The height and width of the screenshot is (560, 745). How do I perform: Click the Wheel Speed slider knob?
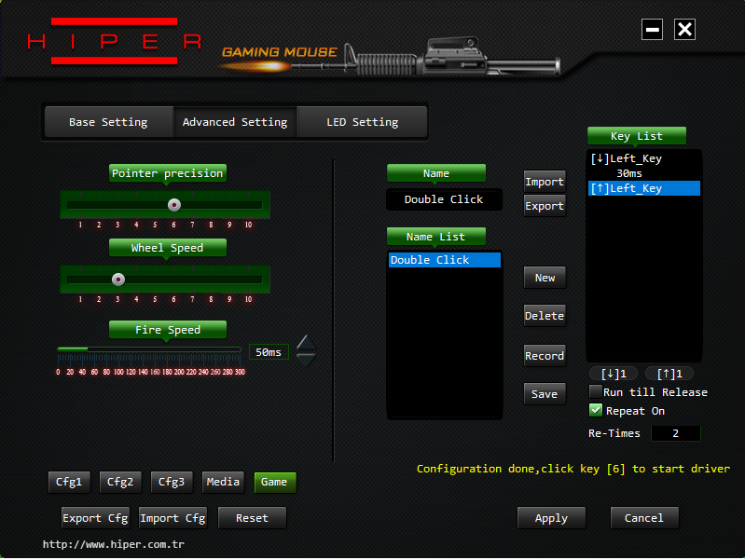118,280
